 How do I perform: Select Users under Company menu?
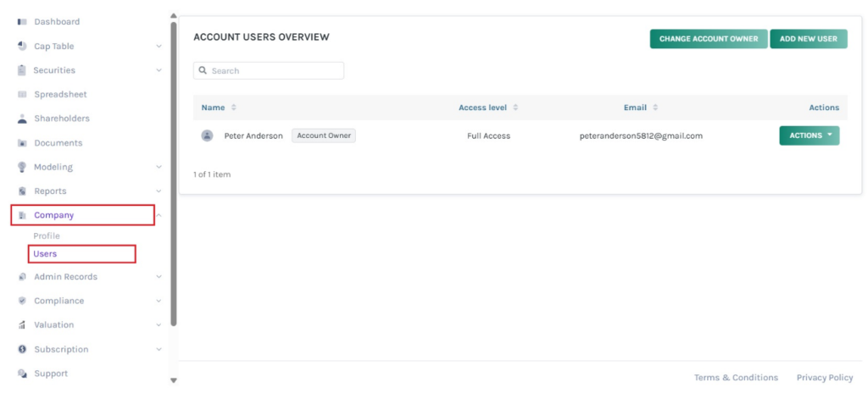tap(45, 254)
